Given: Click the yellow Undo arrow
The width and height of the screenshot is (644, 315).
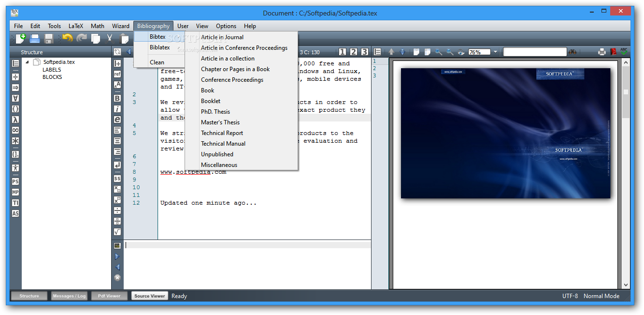Looking at the screenshot, I should (x=67, y=38).
